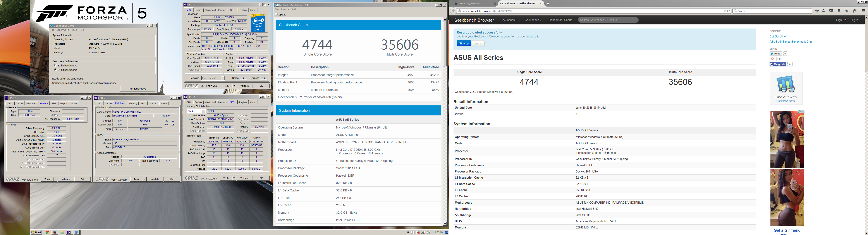The image size is (868, 235).
Task: Go to the Firefox home page icon
Action: 847,11
